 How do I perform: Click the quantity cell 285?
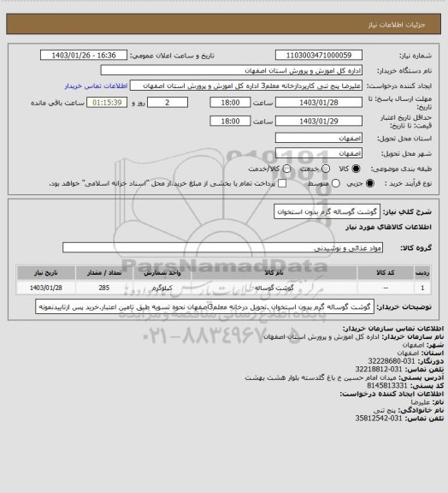point(104,288)
